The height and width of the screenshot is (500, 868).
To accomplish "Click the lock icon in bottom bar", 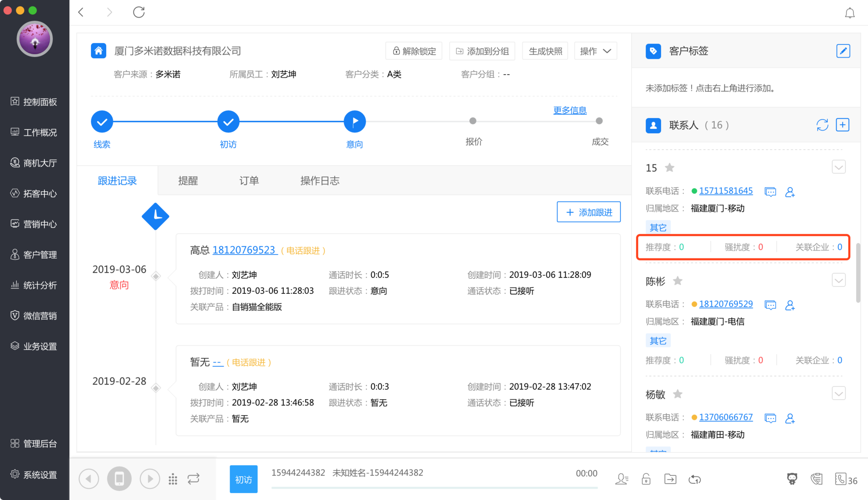I will coord(646,479).
